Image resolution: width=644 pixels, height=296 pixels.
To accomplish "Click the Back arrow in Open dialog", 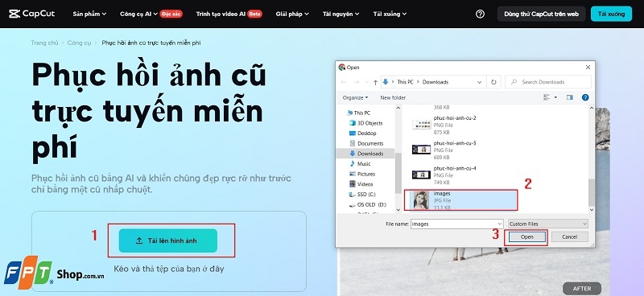I will click(x=344, y=82).
